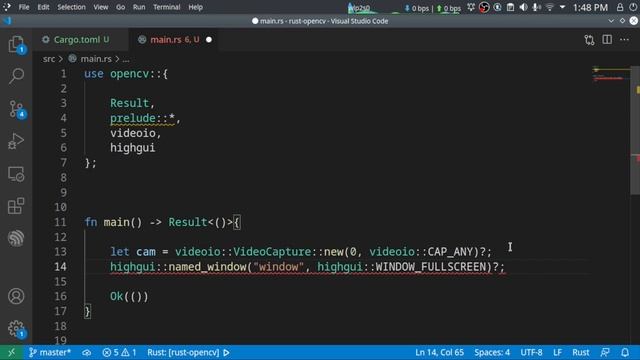Image resolution: width=640 pixels, height=360 pixels.
Task: Open the File menu
Action: point(24,7)
